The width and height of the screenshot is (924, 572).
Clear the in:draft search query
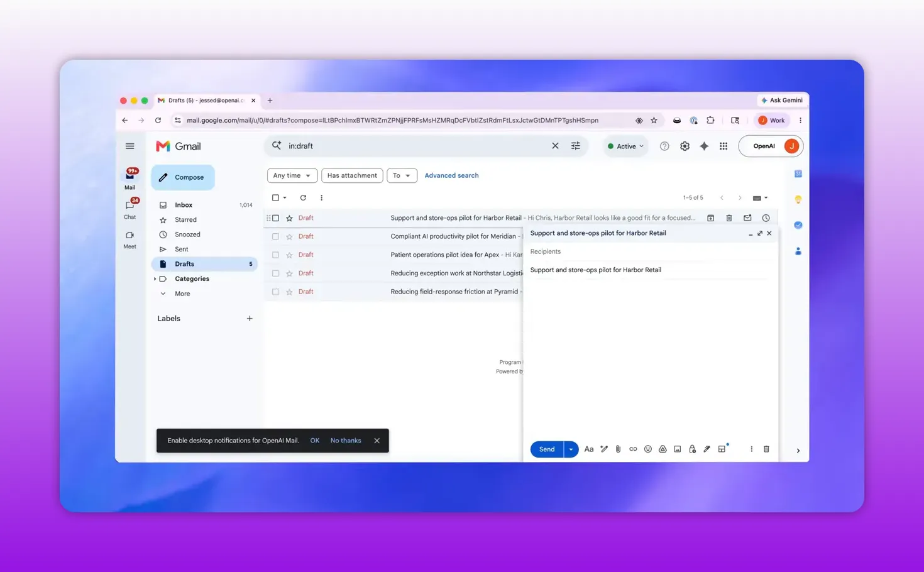pos(555,146)
